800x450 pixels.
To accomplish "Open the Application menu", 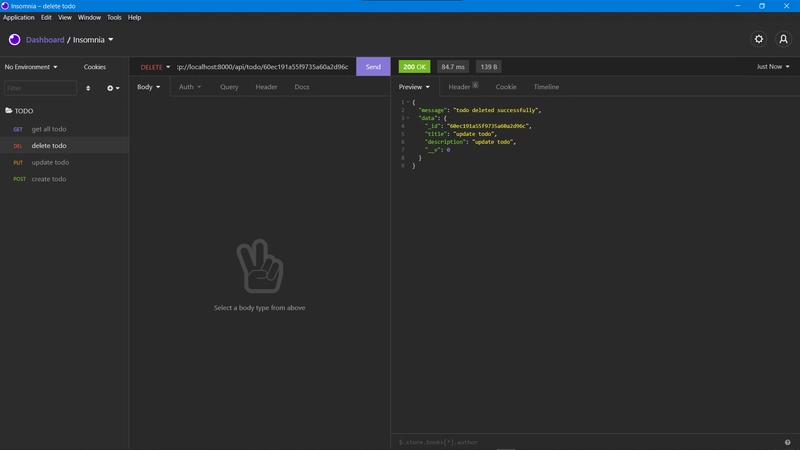I will 18,17.
